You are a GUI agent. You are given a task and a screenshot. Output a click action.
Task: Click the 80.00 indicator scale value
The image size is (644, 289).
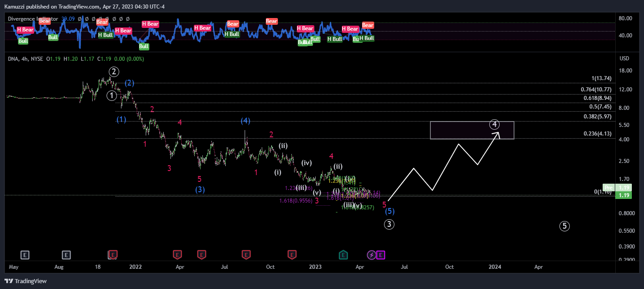point(626,18)
